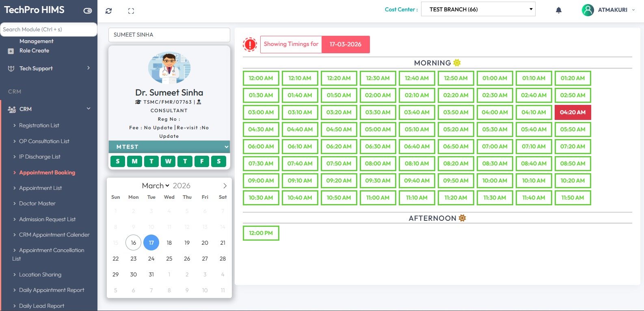Open the March month selector
The image size is (644, 311).
click(156, 186)
